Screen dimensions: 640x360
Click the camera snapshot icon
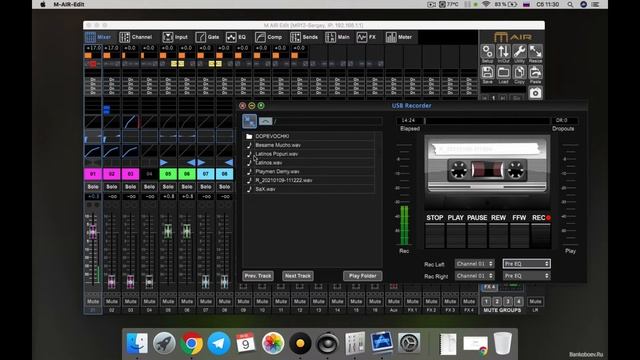pos(535,93)
